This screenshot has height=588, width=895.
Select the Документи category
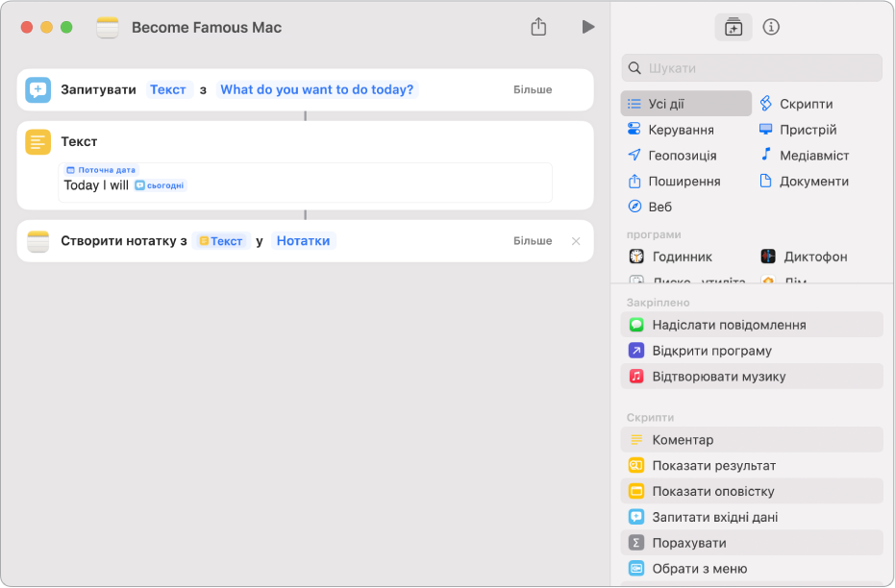(x=804, y=181)
